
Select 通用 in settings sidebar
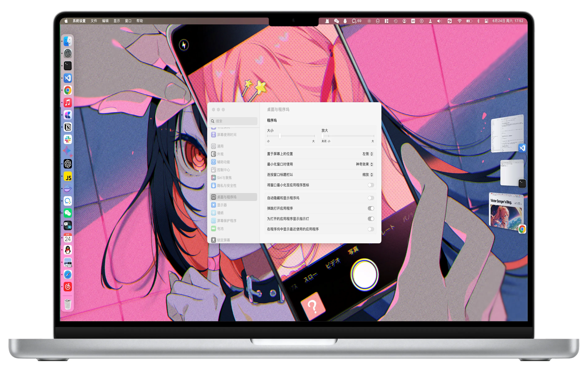(233, 146)
